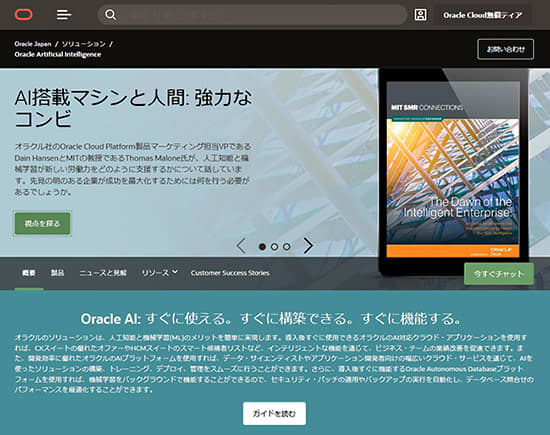Click the magnifying glass search icon
This screenshot has height=435, width=550.
(110, 15)
